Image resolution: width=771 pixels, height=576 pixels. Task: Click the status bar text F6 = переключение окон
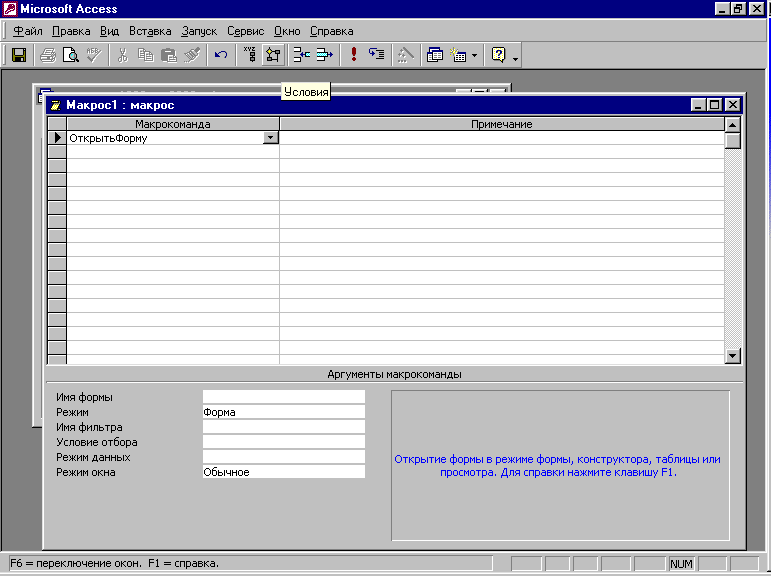(75, 563)
